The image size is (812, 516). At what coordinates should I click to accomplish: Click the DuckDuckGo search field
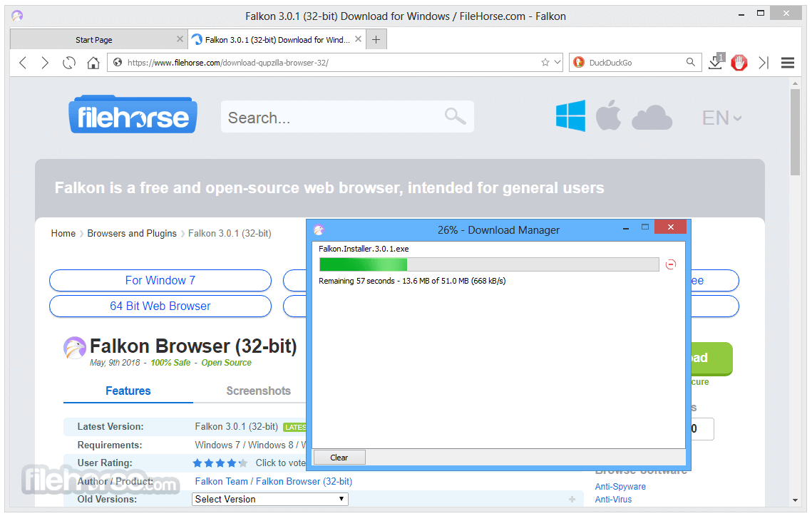click(x=634, y=63)
